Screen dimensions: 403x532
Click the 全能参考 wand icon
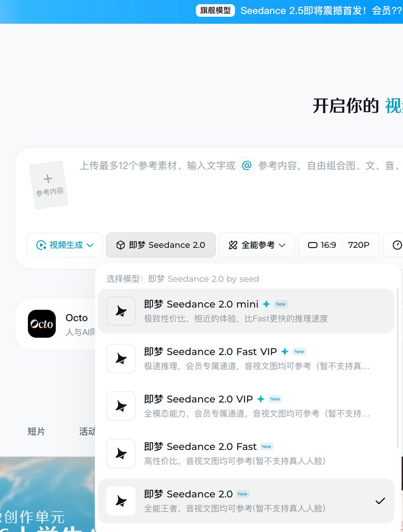[233, 245]
